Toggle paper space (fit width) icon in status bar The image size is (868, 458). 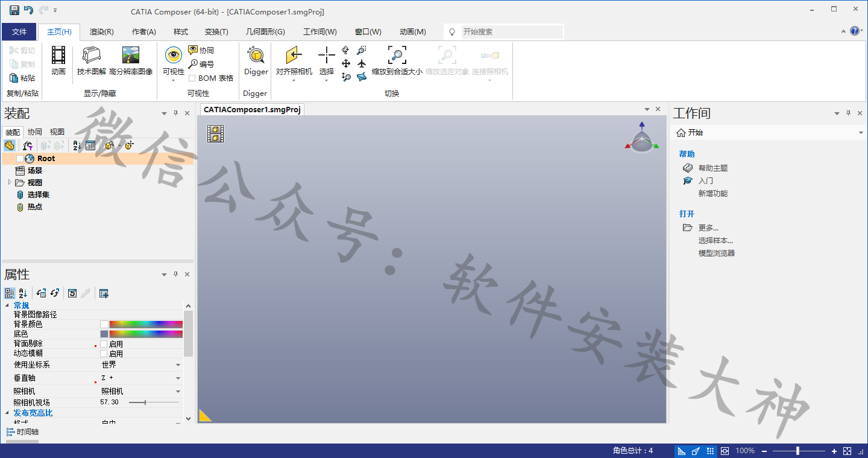(x=725, y=451)
